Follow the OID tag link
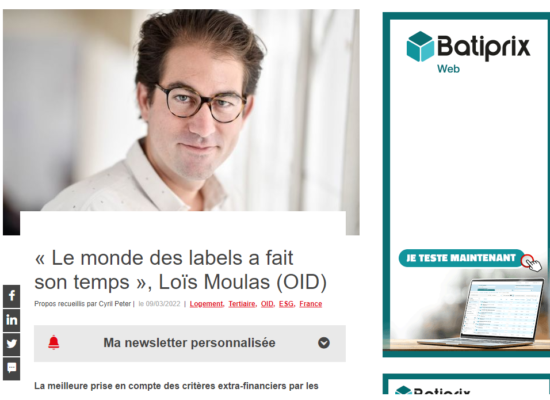Screen dimensions: 550x400 click(267, 304)
